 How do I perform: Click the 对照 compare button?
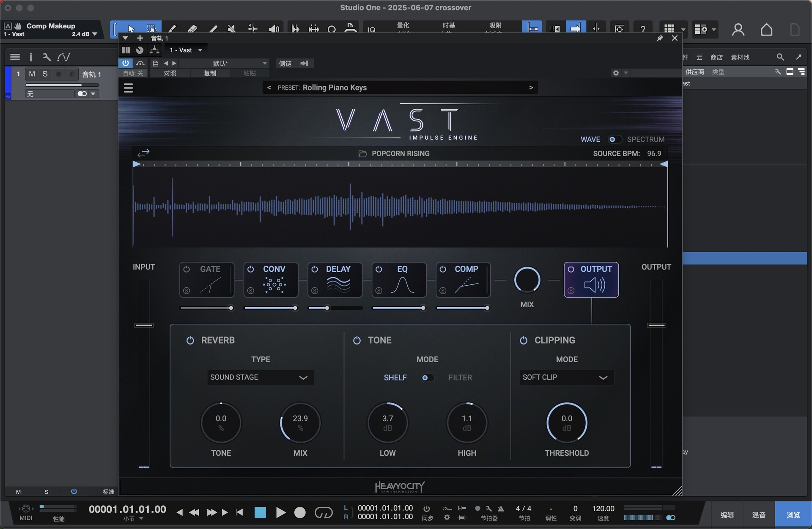click(x=170, y=73)
